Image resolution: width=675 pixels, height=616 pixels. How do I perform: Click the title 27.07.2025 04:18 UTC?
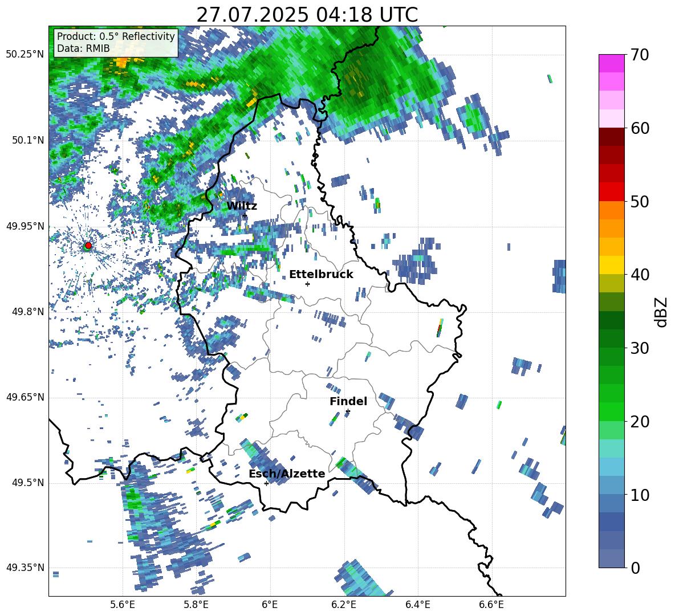[307, 15]
